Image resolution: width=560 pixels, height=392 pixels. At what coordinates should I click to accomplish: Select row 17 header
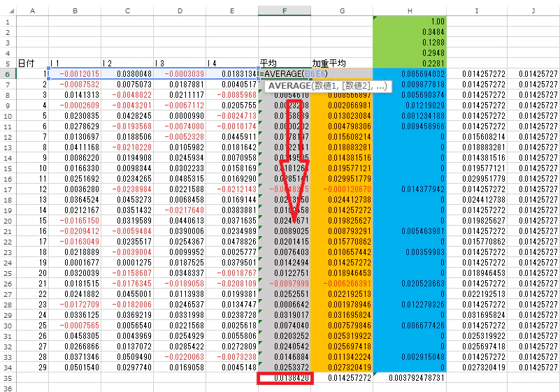pyautogui.click(x=8, y=189)
